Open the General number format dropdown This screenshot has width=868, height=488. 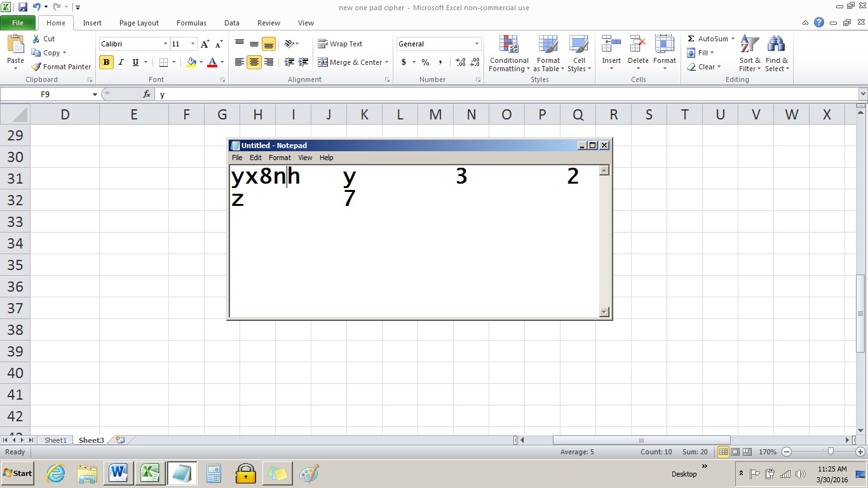[477, 44]
